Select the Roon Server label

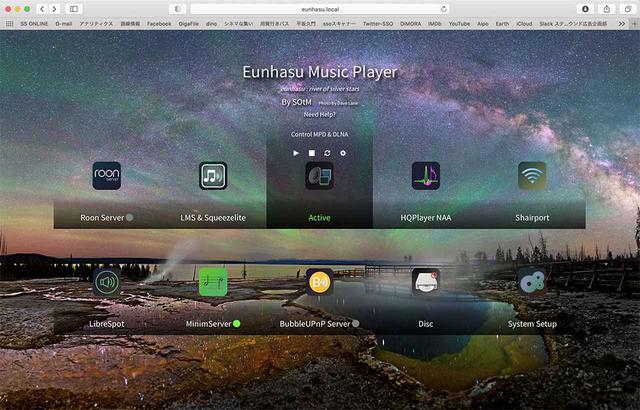(x=102, y=217)
